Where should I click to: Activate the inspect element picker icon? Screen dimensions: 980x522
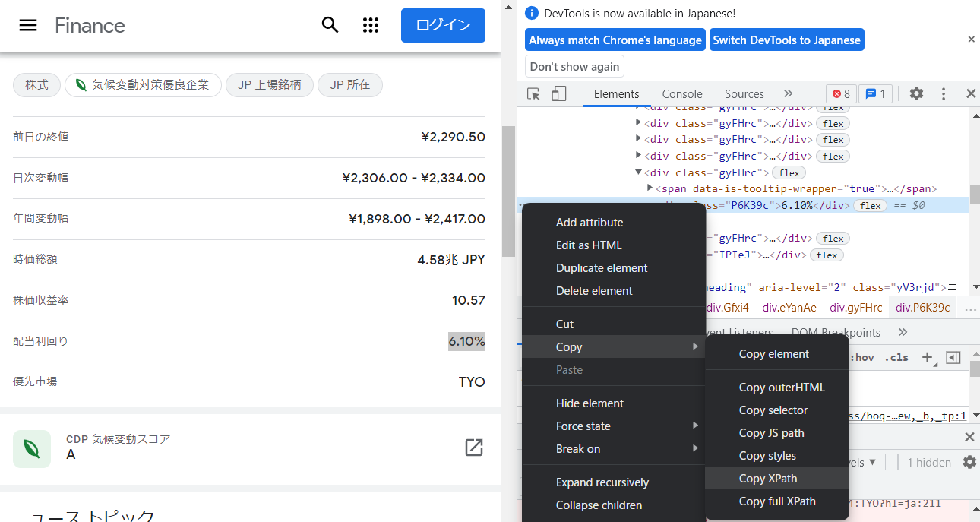point(534,94)
